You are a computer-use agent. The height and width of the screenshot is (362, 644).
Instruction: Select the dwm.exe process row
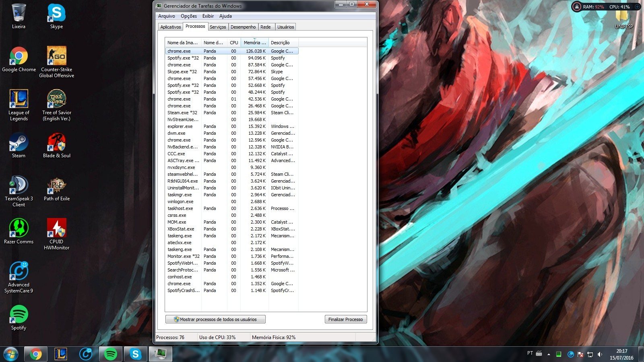(232, 133)
